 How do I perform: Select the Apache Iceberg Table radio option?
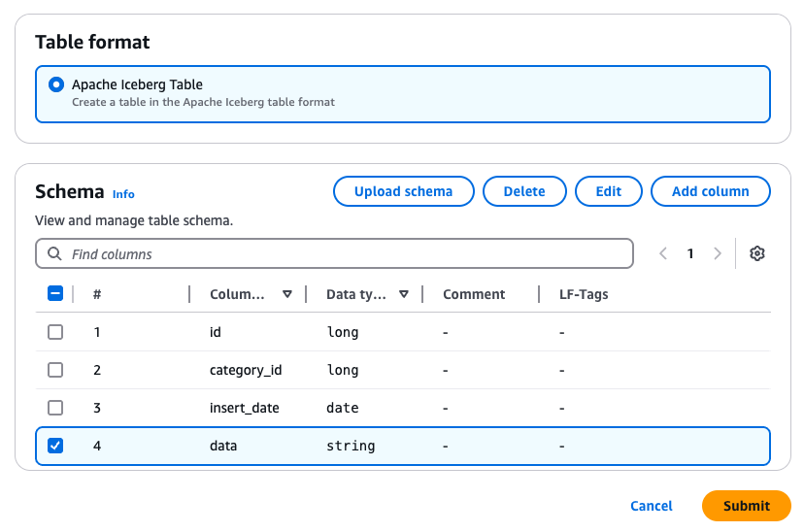coord(56,84)
